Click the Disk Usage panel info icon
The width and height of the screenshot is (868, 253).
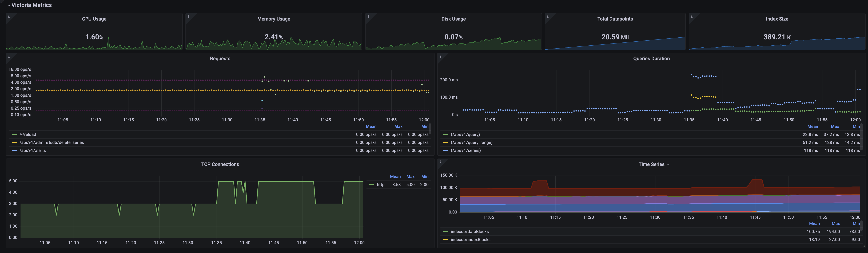pos(368,17)
